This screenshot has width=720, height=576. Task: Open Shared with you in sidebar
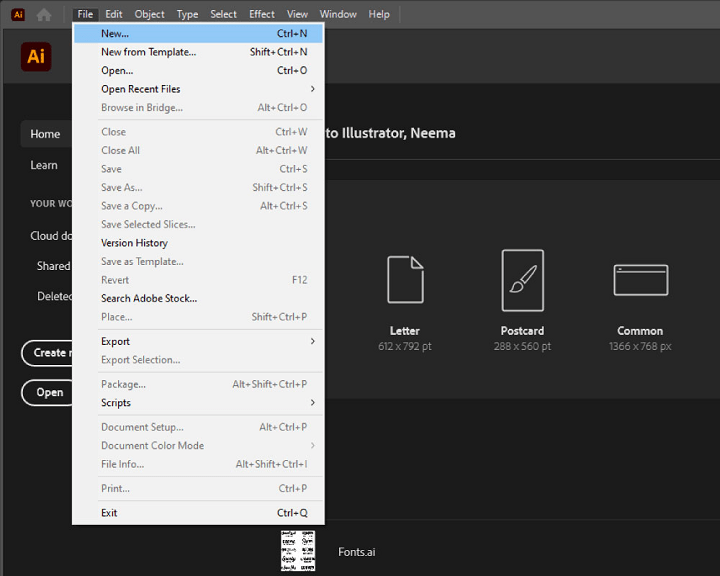click(x=54, y=266)
